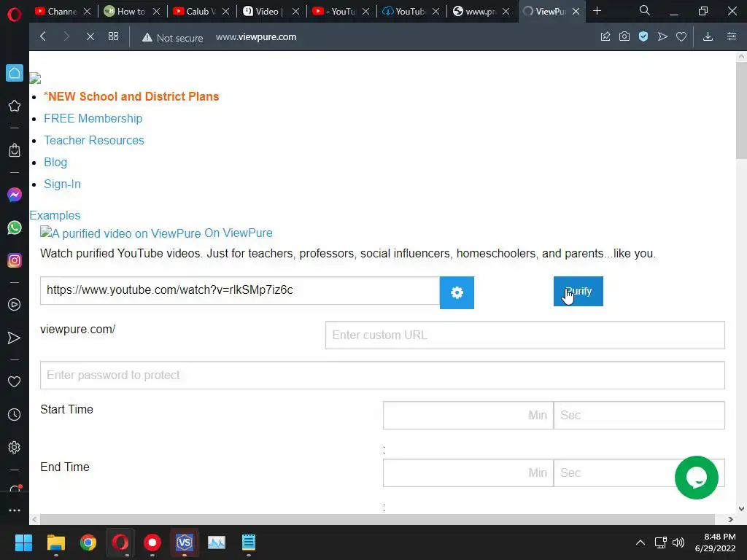The image size is (747, 560).
Task: Open My Flow arrow icon in sidebar
Action: click(x=15, y=338)
